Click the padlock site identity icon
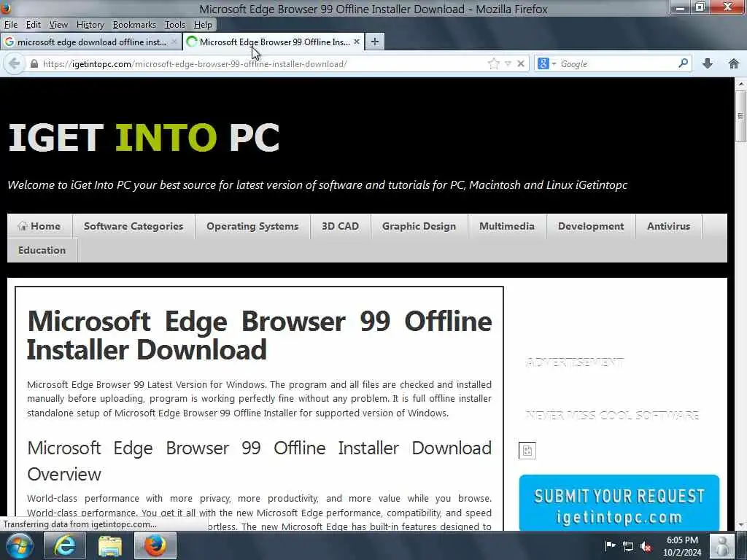The image size is (747, 560). pos(34,63)
